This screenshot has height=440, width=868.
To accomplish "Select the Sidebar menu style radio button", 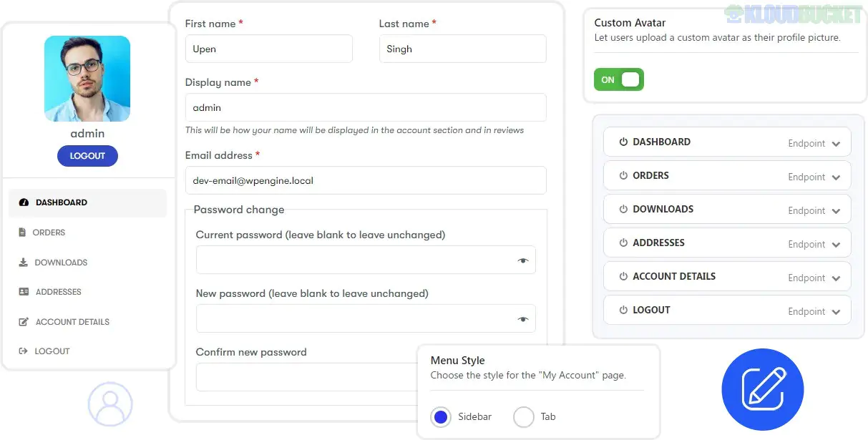I will (440, 416).
